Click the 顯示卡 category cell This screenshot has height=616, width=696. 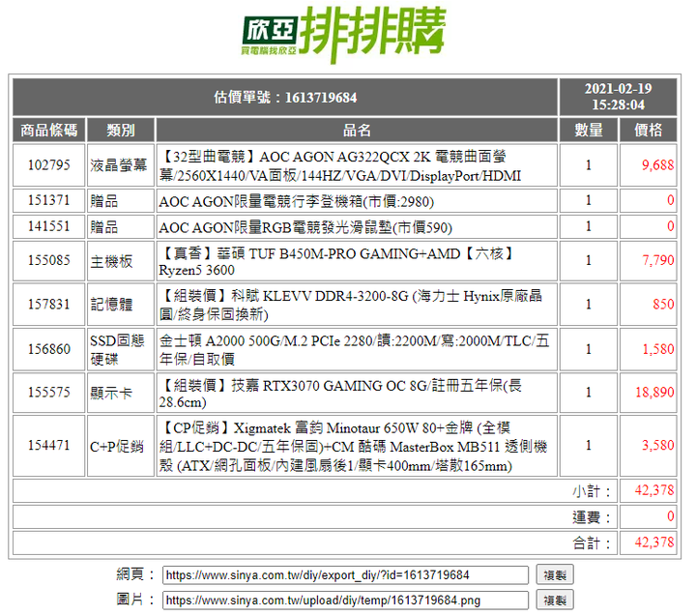pyautogui.click(x=121, y=393)
